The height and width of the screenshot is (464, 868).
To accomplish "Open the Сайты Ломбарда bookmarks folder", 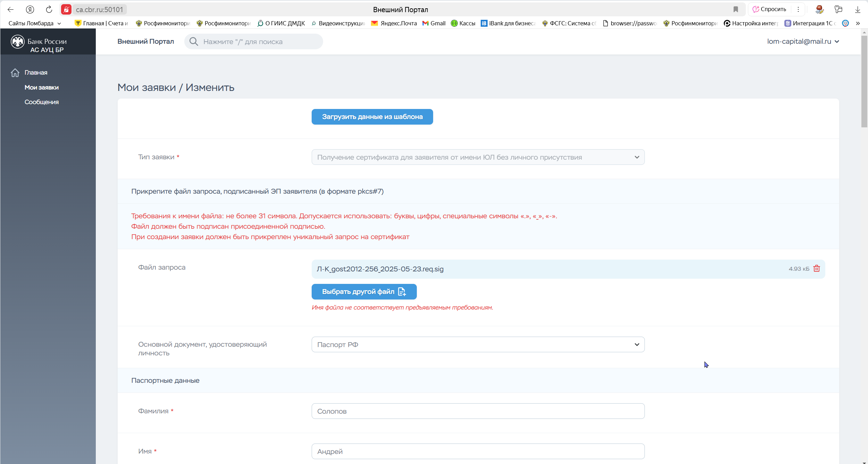I will click(35, 23).
